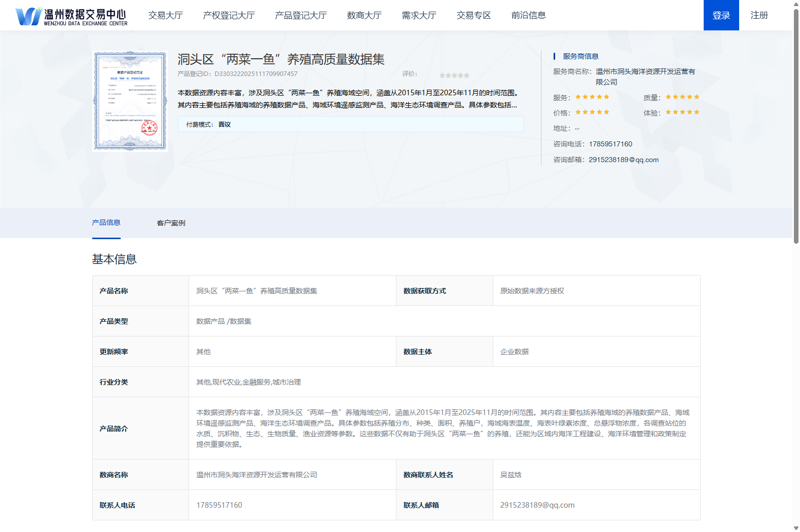Viewport: 800px width, 532px height.
Task: Open the 产品登记大厅 menu item
Action: tap(301, 15)
